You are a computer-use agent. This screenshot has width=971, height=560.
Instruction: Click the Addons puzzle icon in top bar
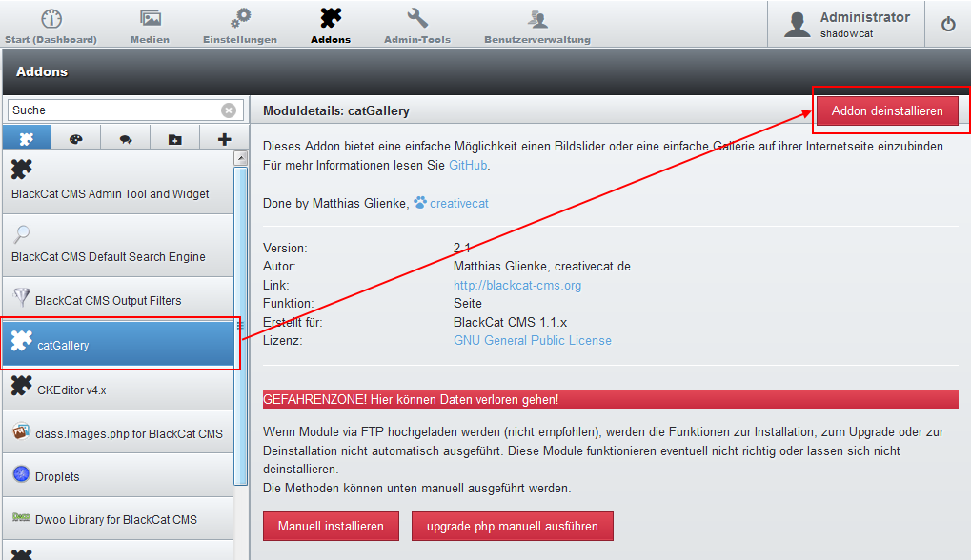(x=331, y=18)
